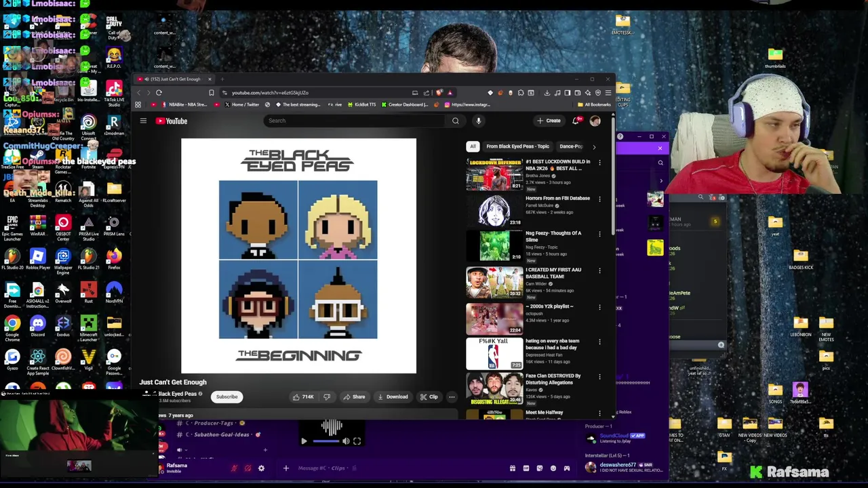Image resolution: width=868 pixels, height=488 pixels.
Task: Click the YouTube logo
Action: tap(172, 121)
